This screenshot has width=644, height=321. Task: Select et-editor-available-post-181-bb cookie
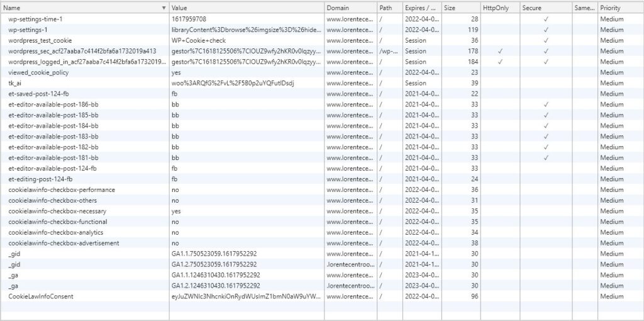322,158
